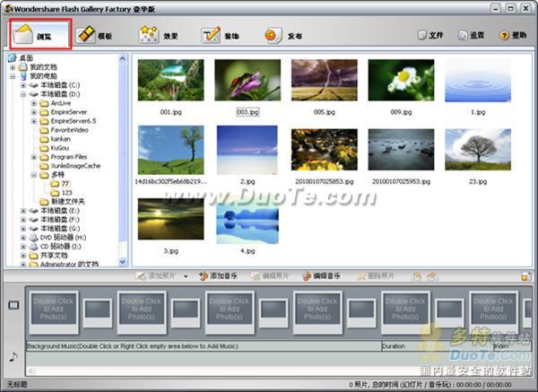Screen dimensions: 538x392
Task: Collapse the 多特 folder node
Action: pos(33,175)
